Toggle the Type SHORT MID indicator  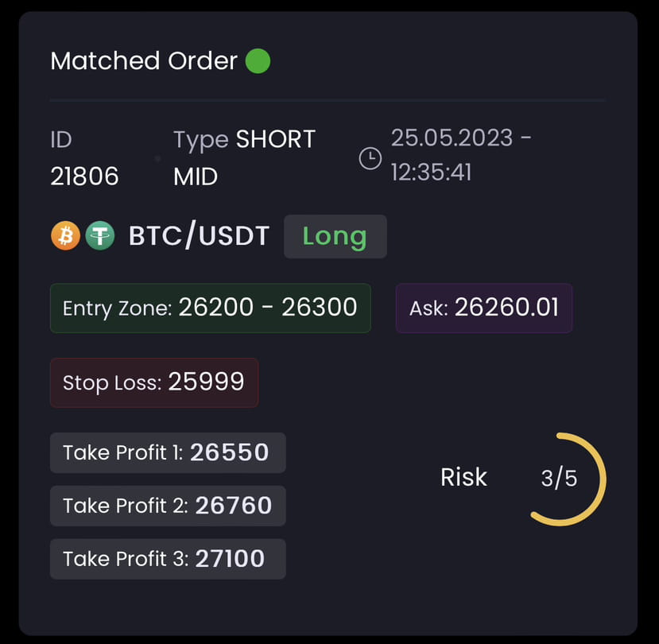[x=242, y=157]
